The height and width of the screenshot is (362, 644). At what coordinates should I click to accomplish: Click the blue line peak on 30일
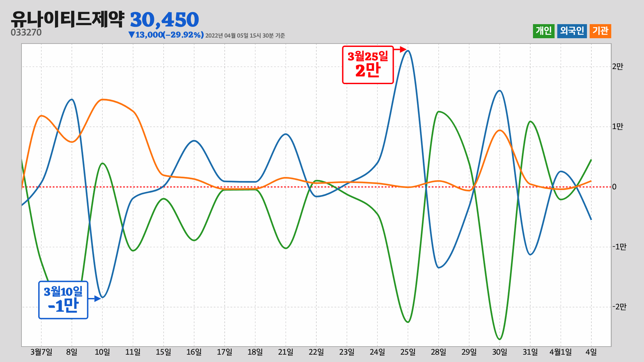(499, 90)
